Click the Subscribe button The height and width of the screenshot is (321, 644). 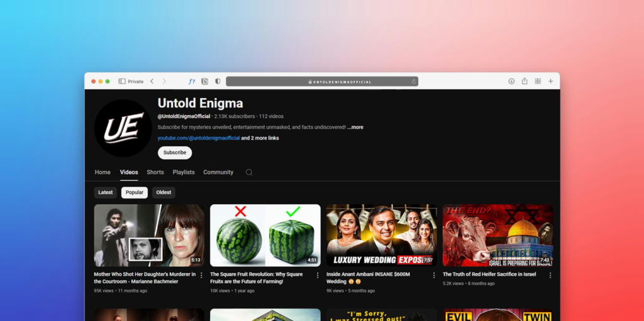click(x=175, y=153)
